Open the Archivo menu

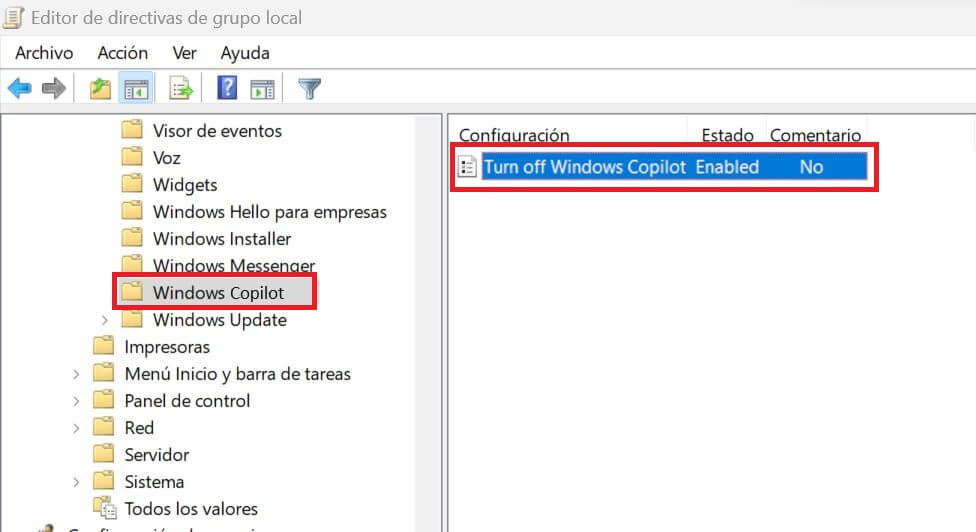click(x=44, y=53)
